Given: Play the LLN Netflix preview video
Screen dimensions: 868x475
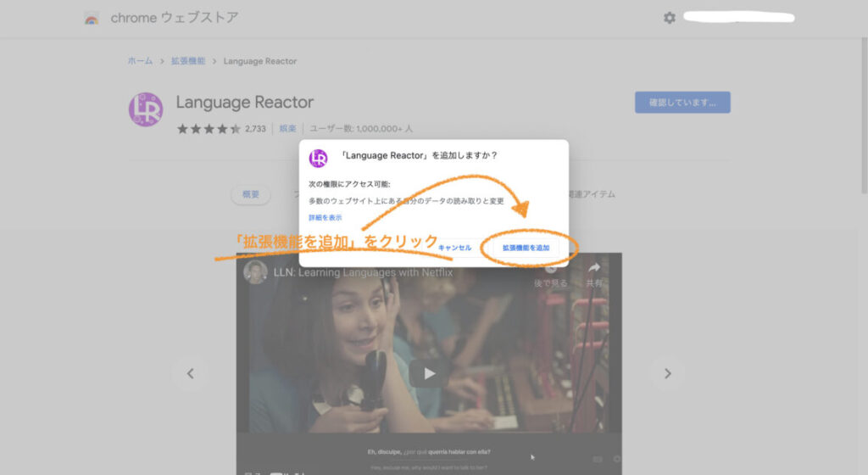Looking at the screenshot, I should pos(429,372).
